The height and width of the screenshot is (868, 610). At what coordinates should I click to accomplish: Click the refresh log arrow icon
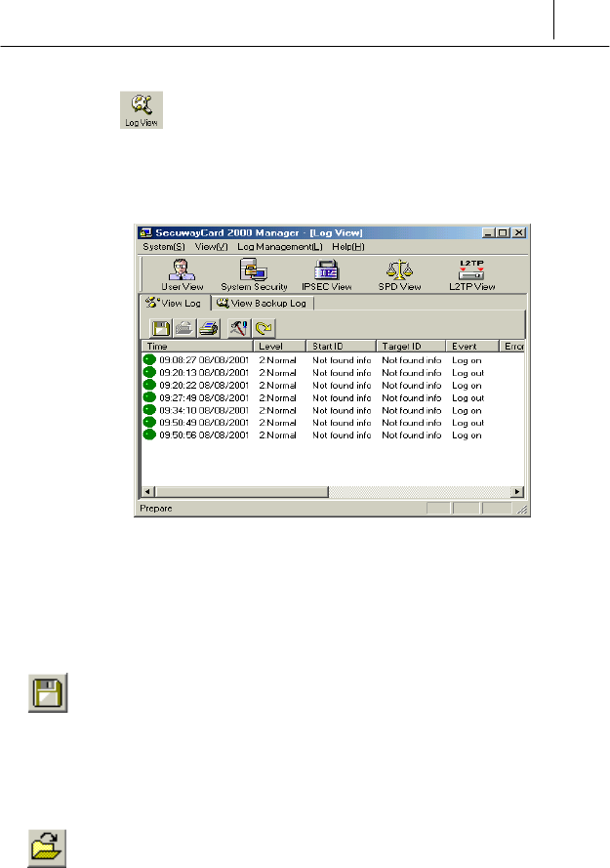[264, 328]
